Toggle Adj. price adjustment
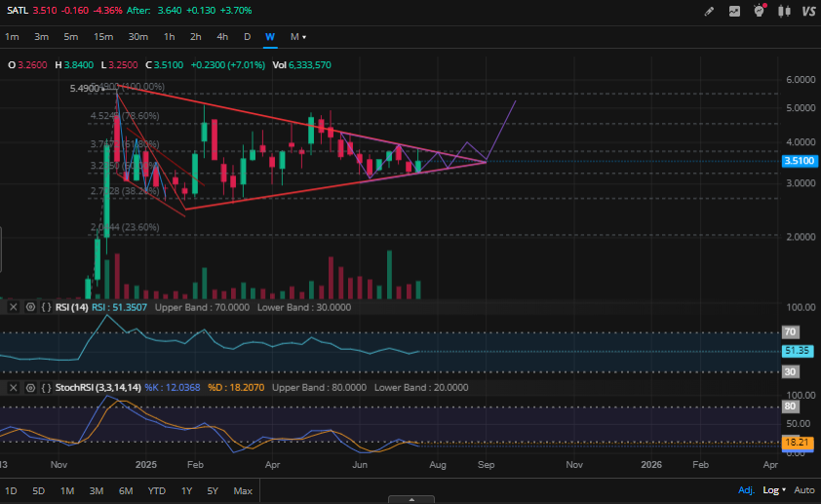This screenshot has width=821, height=504. (x=746, y=490)
